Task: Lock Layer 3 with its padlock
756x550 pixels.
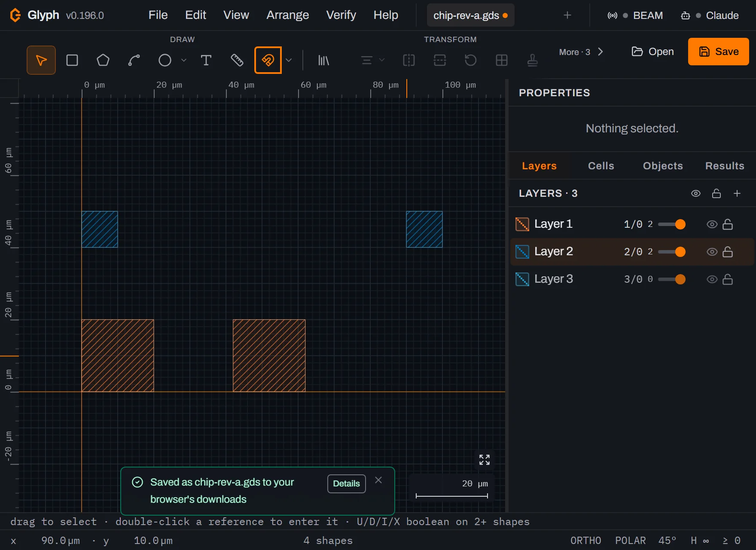Action: point(728,279)
